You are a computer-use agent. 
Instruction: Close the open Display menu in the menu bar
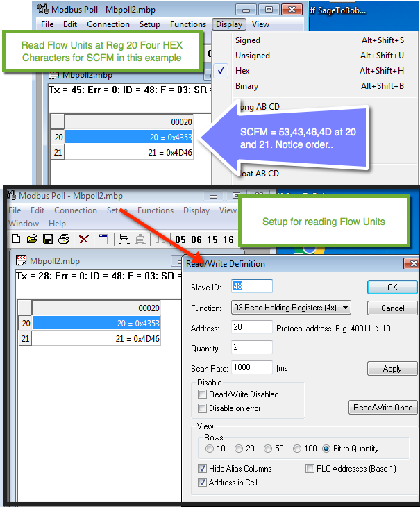click(x=229, y=24)
